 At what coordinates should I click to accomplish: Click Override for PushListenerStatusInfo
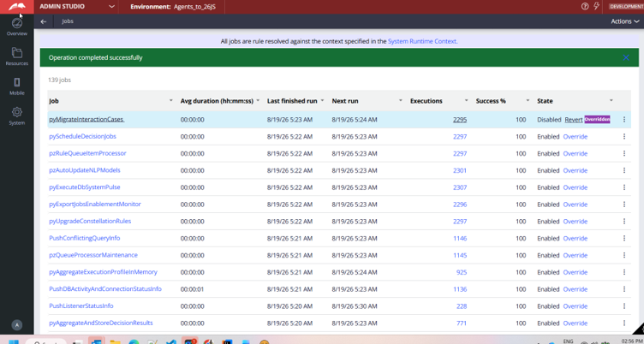tap(575, 306)
